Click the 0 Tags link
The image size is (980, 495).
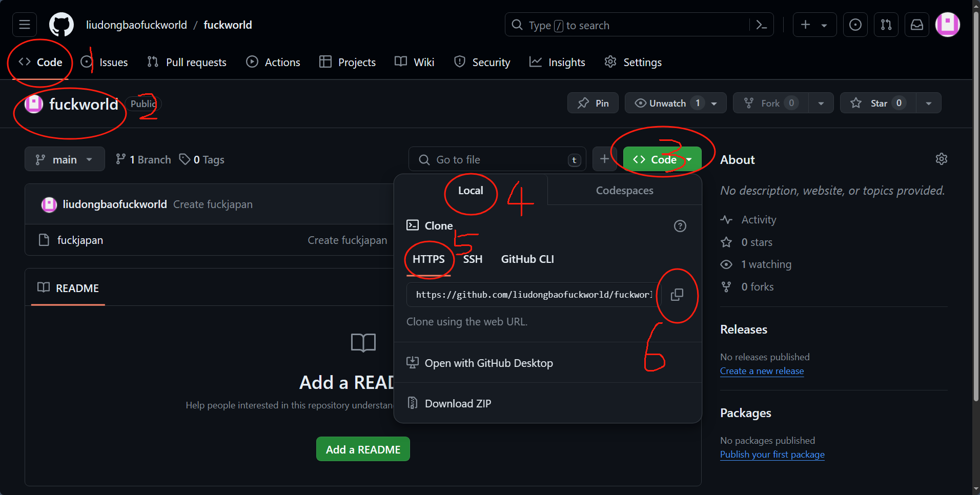[x=201, y=159]
